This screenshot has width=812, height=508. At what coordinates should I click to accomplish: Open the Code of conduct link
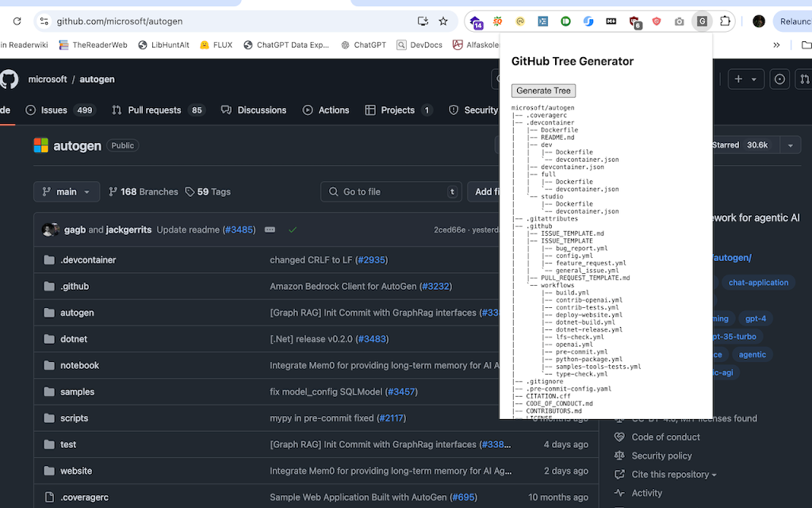(665, 437)
